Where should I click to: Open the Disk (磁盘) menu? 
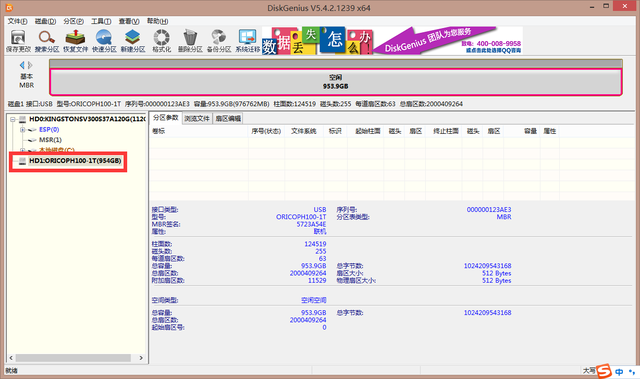(x=45, y=21)
